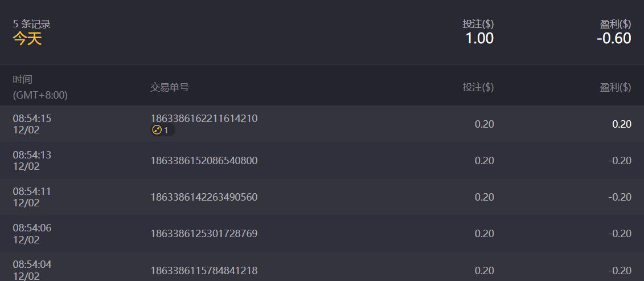The height and width of the screenshot is (281, 644).
Task: Click the yellow badge icon under the first transaction
Action: [157, 131]
